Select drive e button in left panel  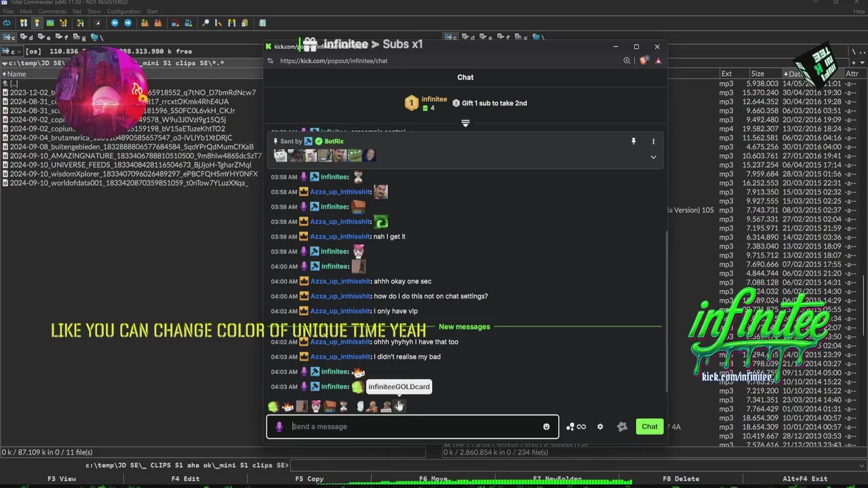coord(44,37)
